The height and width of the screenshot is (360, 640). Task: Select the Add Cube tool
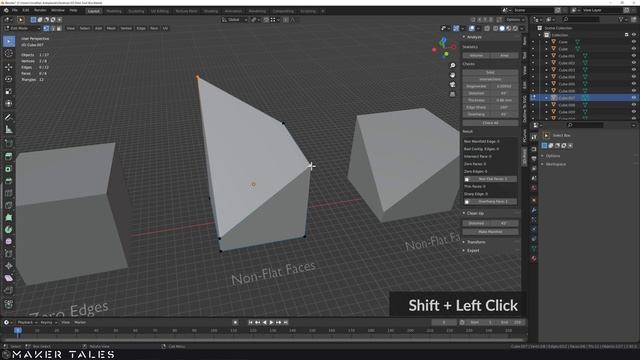point(9,143)
